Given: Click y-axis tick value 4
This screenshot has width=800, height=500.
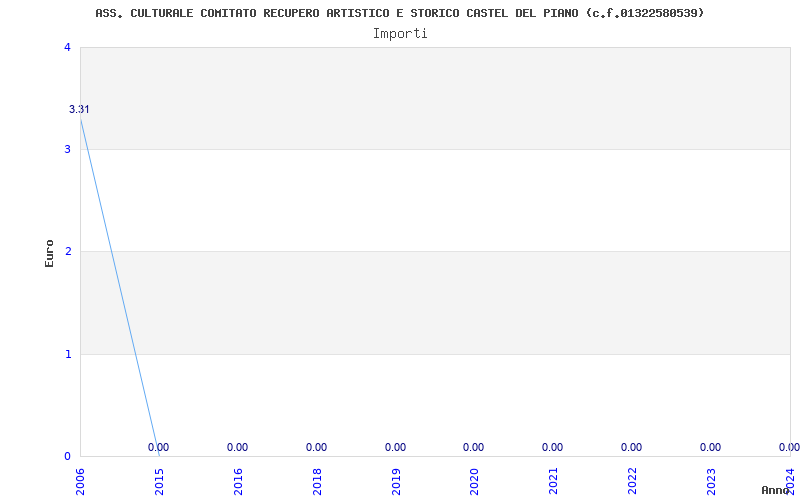Looking at the screenshot, I should point(67,47).
